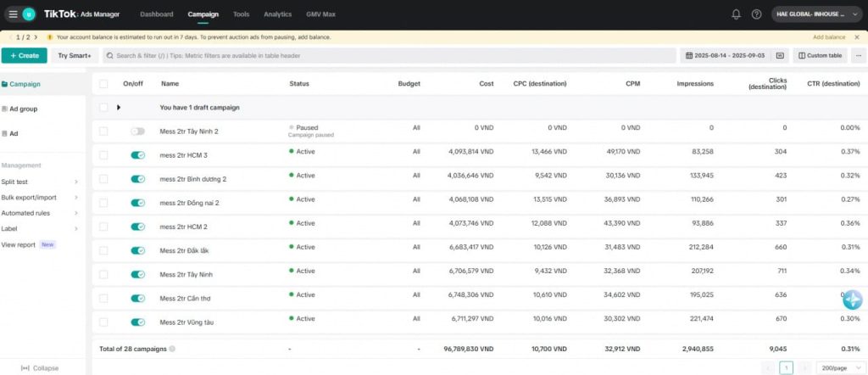Dismiss the account balance warning banner

858,37
